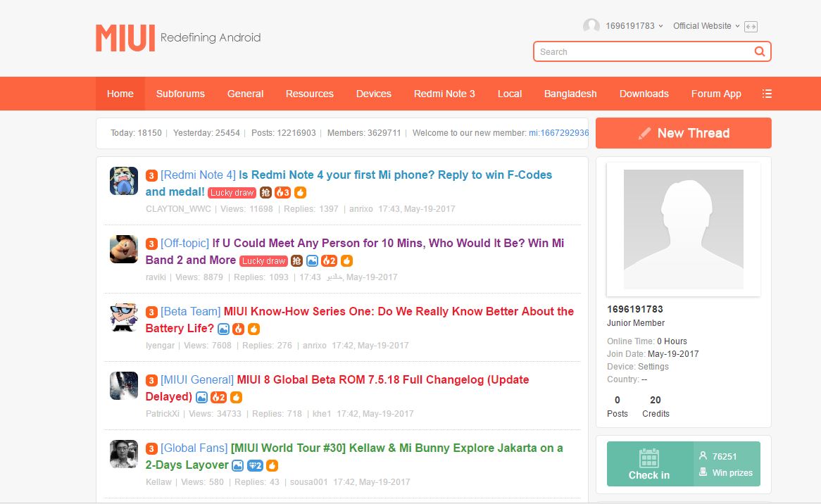Click the calendar Check in icon
Viewport: 821px width, 504px height.
click(x=648, y=458)
